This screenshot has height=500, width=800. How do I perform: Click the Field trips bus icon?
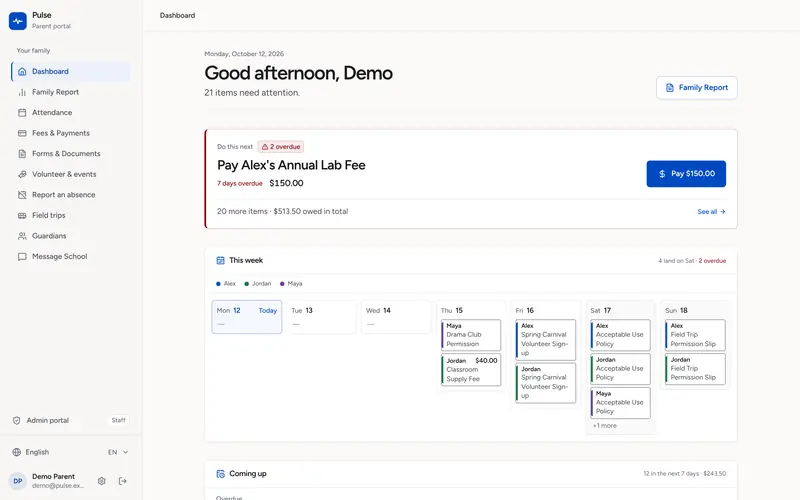(22, 215)
